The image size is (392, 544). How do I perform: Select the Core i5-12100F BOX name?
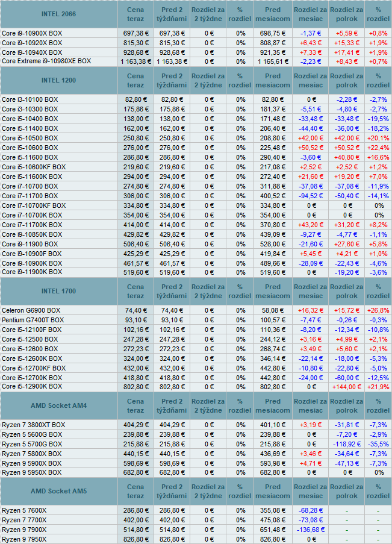pyautogui.click(x=31, y=330)
